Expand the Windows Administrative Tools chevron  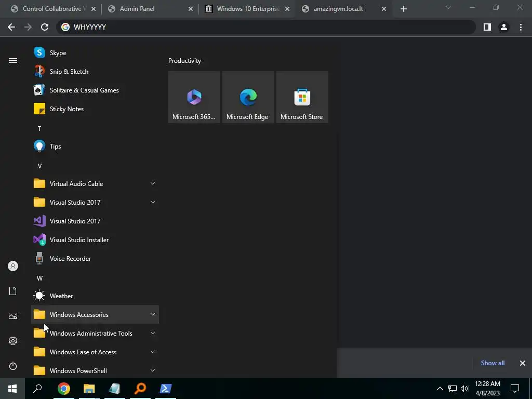[153, 333]
